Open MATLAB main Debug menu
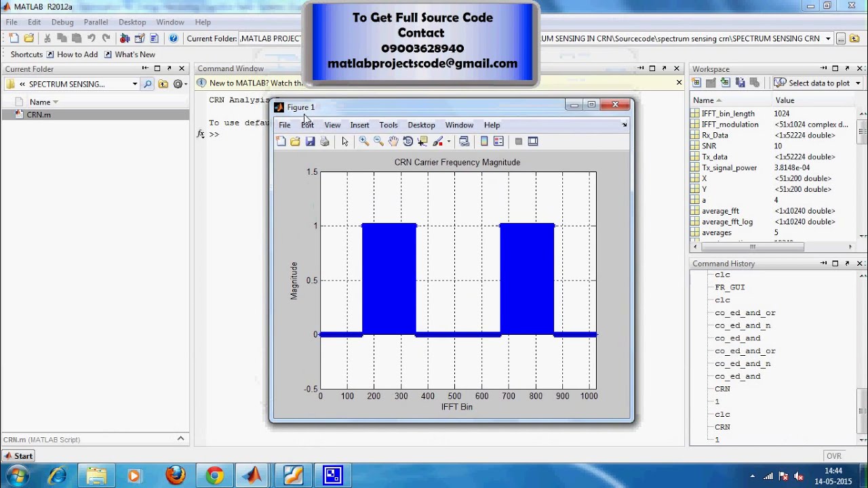This screenshot has height=488, width=868. [62, 22]
